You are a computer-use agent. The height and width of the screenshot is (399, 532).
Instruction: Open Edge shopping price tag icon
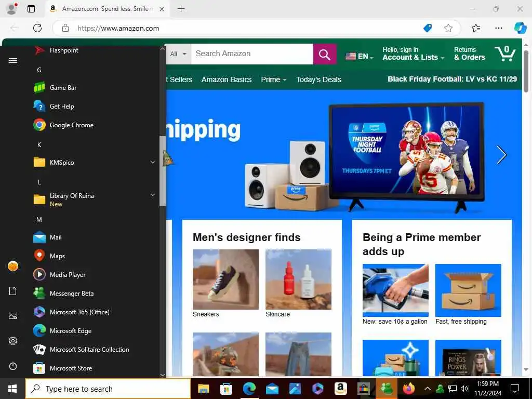pyautogui.click(x=428, y=28)
